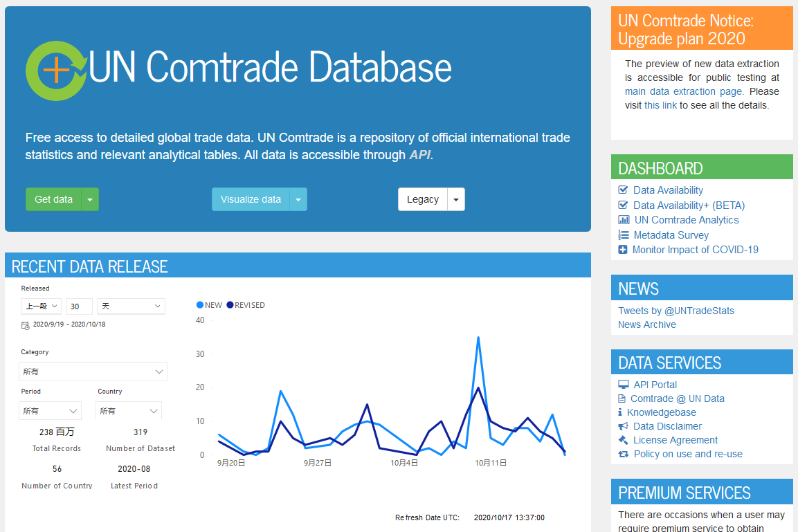Open the Country filter dropdown
798x532 pixels.
coord(129,410)
